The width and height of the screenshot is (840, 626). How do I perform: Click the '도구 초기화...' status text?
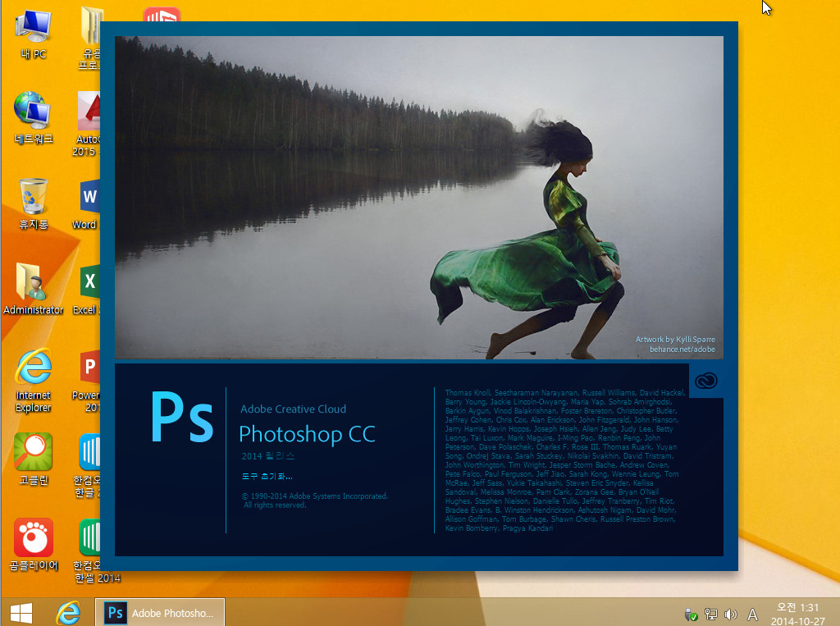coord(267,476)
